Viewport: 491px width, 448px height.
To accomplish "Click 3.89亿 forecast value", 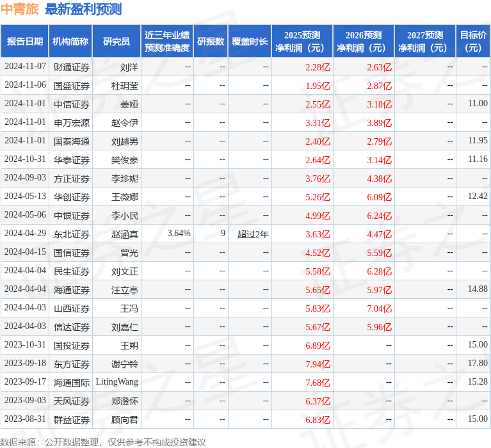I will (379, 123).
